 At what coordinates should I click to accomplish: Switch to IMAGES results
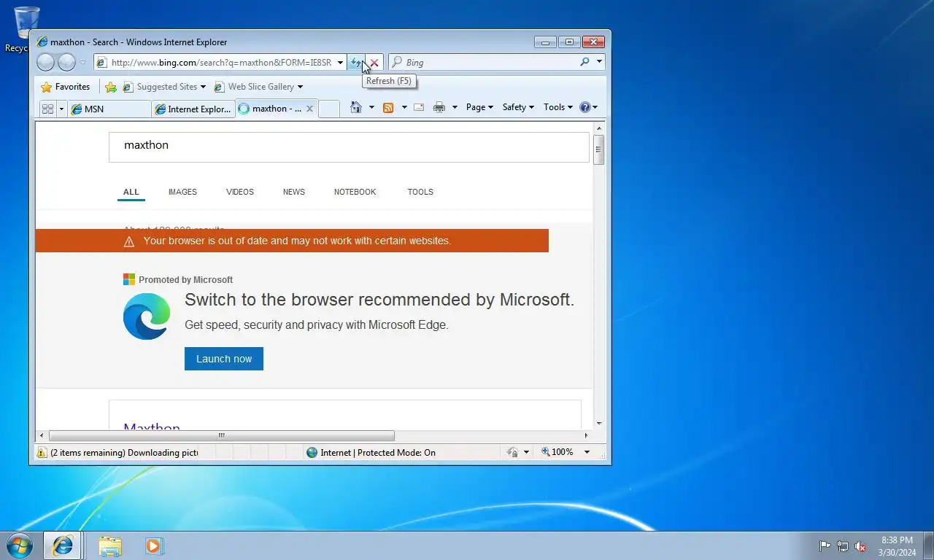tap(182, 192)
